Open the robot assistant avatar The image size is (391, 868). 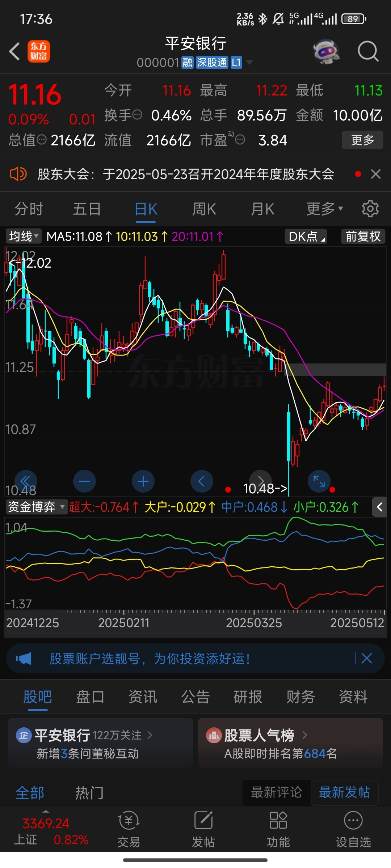326,51
